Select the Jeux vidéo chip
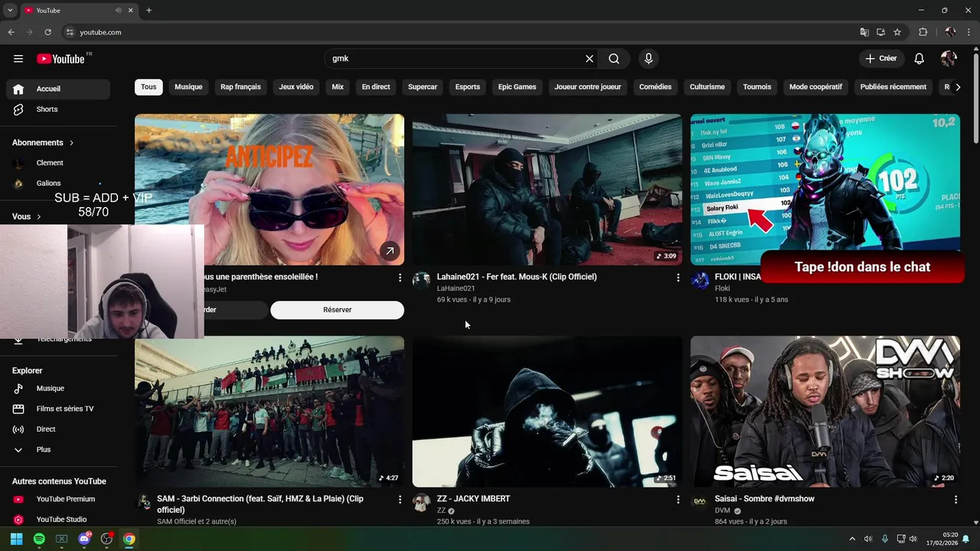Screen dimensions: 980x551 click(x=296, y=87)
